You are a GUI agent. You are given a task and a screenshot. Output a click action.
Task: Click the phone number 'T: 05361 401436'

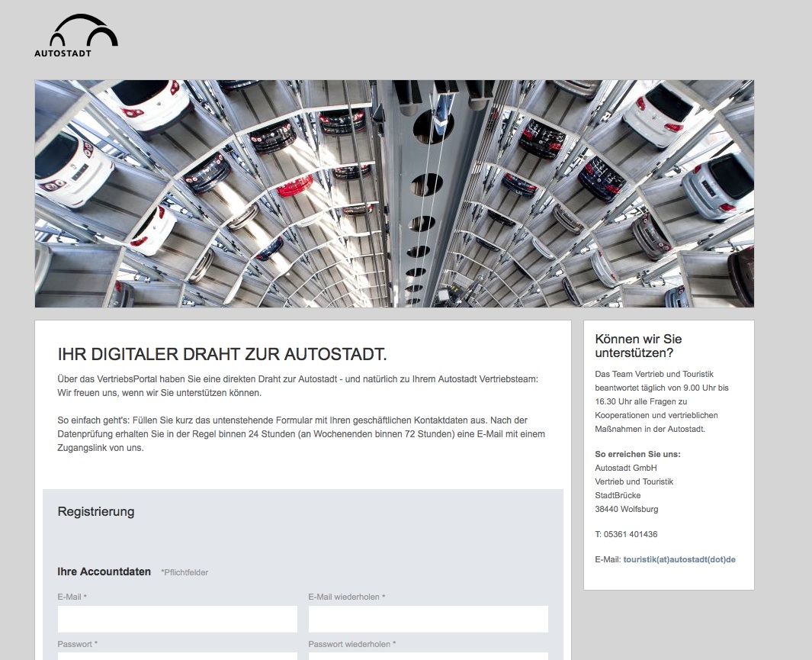tap(626, 534)
